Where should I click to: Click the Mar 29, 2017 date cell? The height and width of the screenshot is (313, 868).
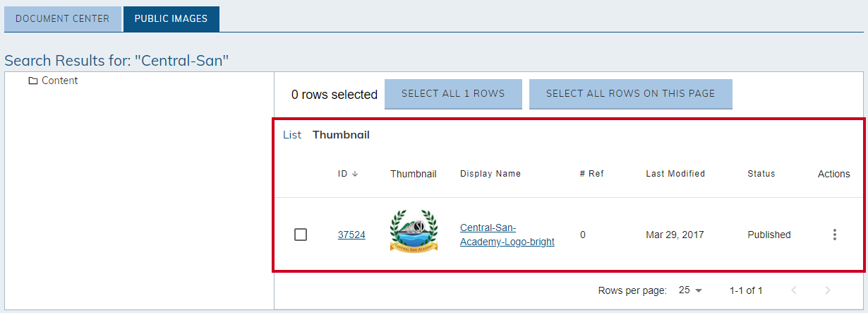(675, 235)
